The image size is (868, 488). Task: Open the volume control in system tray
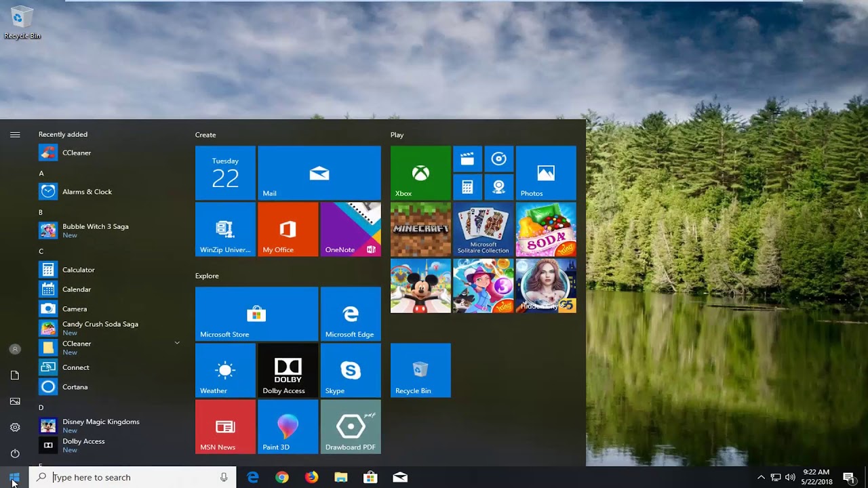pos(790,477)
